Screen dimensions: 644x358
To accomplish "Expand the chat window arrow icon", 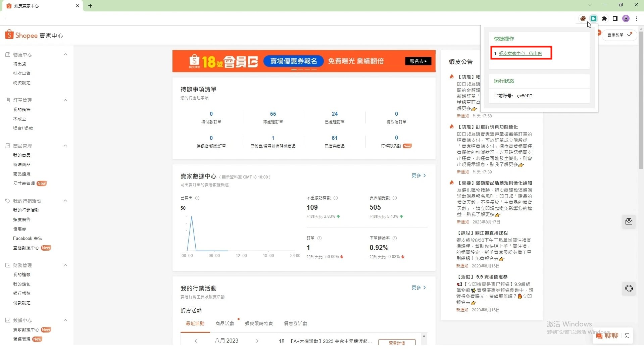I will 627,336.
